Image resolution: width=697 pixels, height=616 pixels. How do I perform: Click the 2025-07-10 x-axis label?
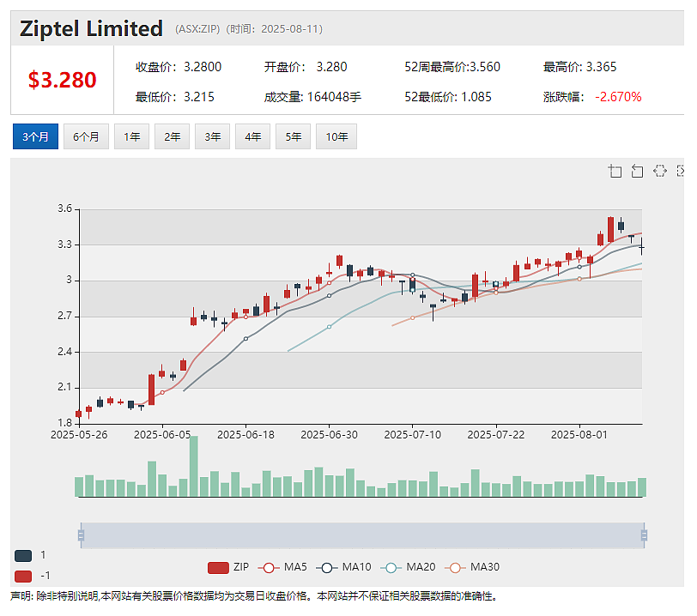click(x=413, y=435)
